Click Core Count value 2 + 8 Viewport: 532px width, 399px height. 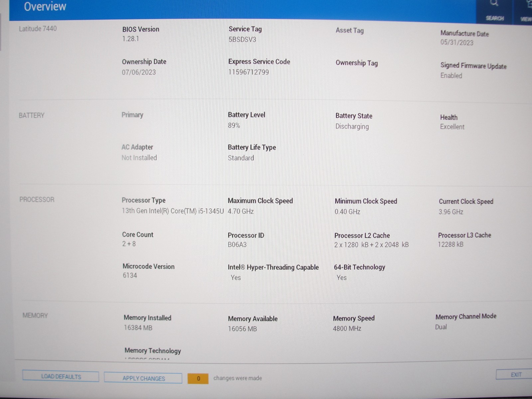129,244
